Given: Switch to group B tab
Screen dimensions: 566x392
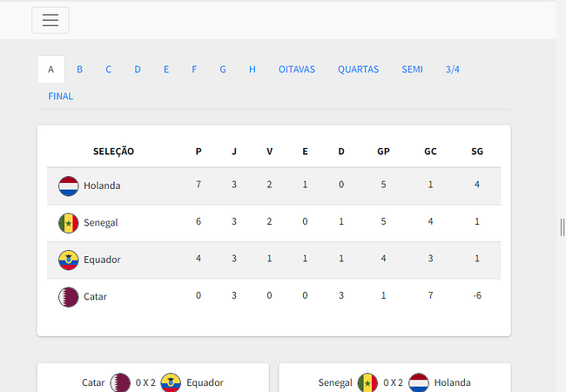Looking at the screenshot, I should 80,70.
